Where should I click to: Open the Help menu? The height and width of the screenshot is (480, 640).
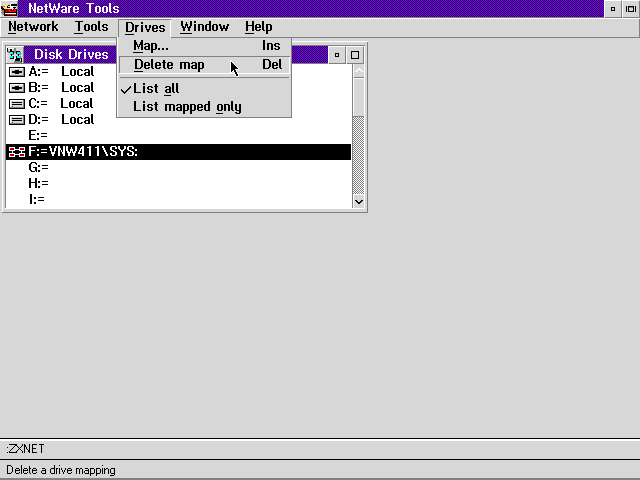(258, 27)
